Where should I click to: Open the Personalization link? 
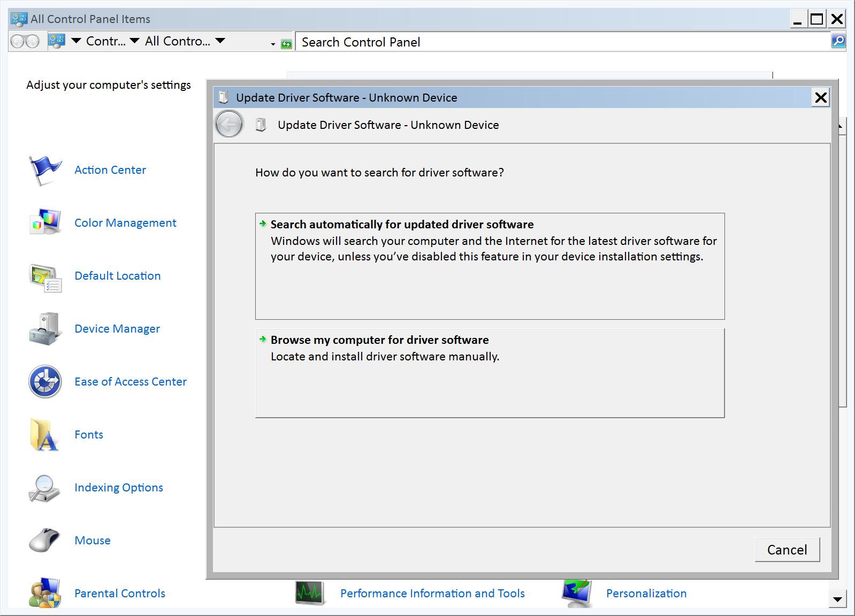click(x=646, y=594)
